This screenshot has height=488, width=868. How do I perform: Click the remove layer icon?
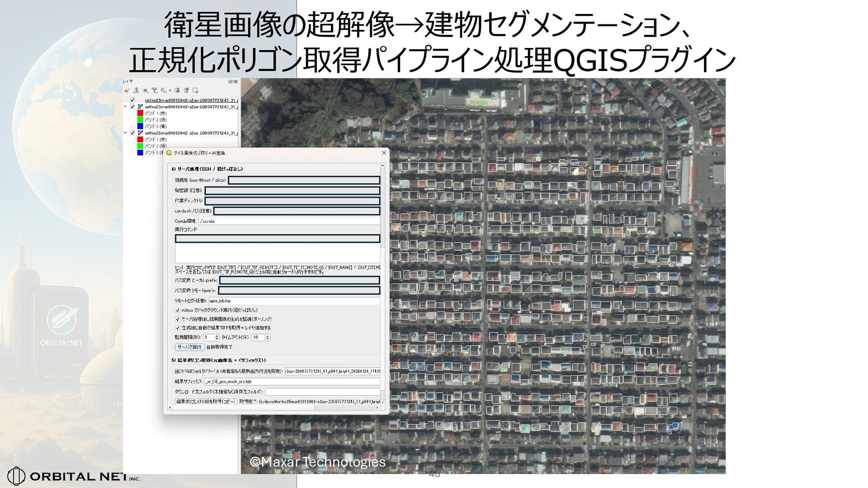click(195, 90)
